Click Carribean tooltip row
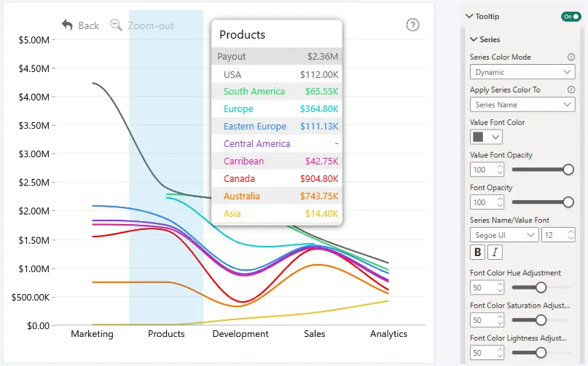The image size is (588, 366). pyautogui.click(x=277, y=162)
